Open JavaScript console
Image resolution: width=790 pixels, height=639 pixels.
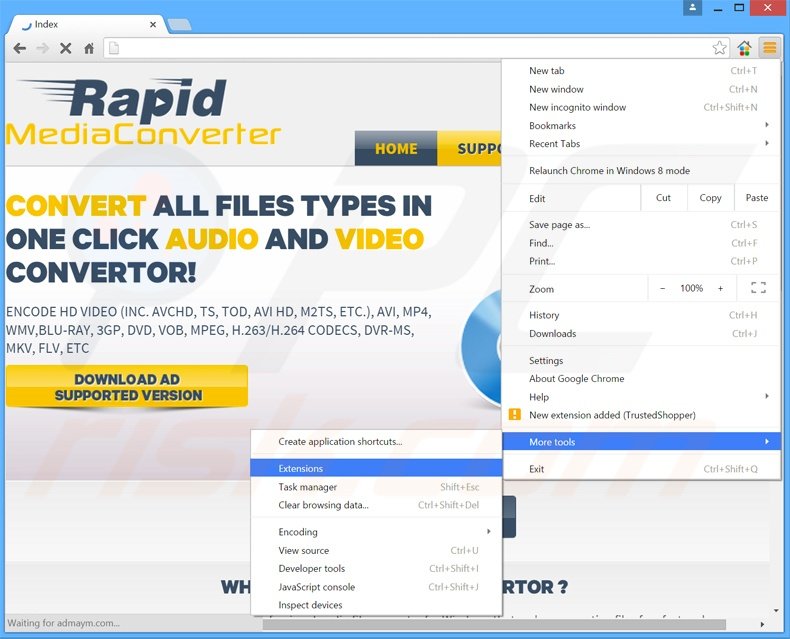point(376,587)
